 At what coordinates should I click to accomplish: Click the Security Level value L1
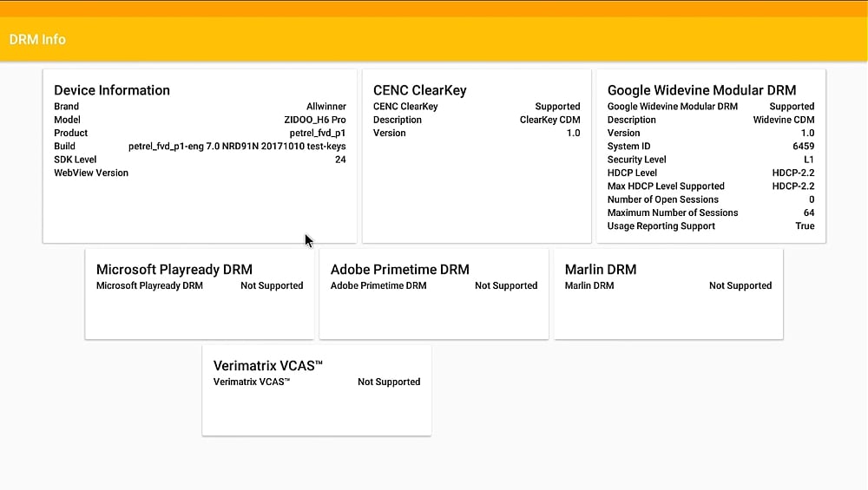[809, 160]
